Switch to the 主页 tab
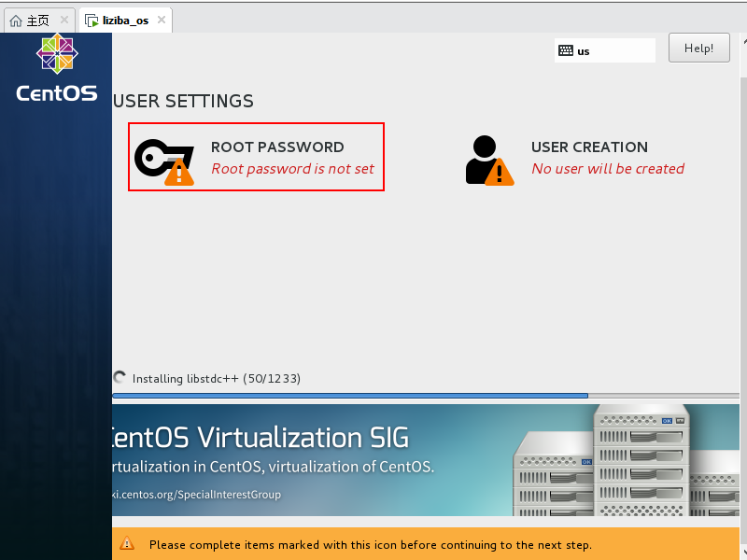Image resolution: width=747 pixels, height=560 pixels. click(x=37, y=21)
